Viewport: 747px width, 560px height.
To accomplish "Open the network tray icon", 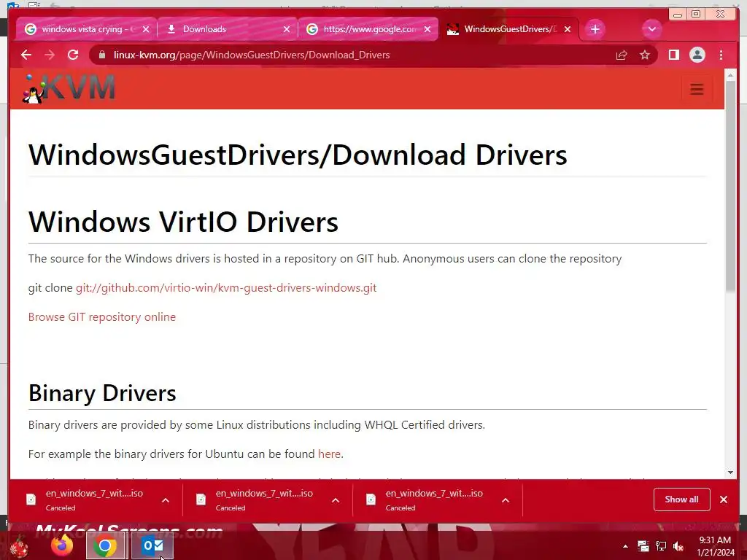I will point(661,546).
